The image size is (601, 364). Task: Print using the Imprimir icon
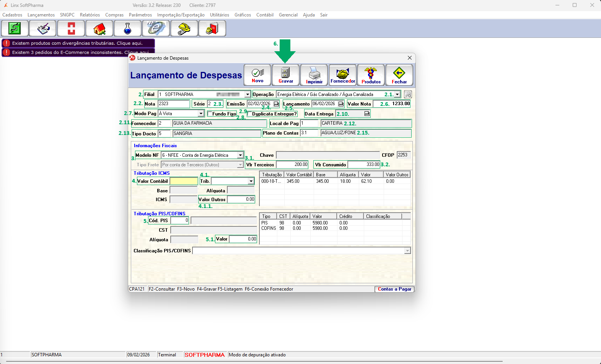(314, 75)
